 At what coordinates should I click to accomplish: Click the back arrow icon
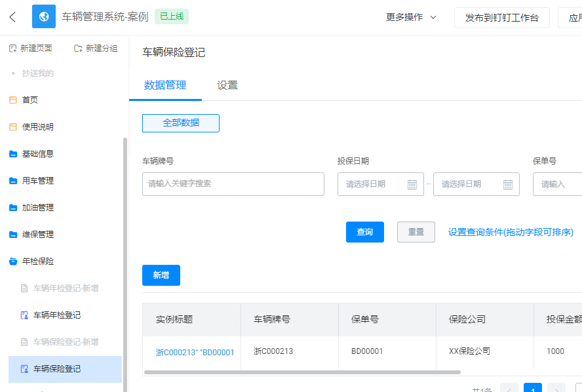(12, 16)
